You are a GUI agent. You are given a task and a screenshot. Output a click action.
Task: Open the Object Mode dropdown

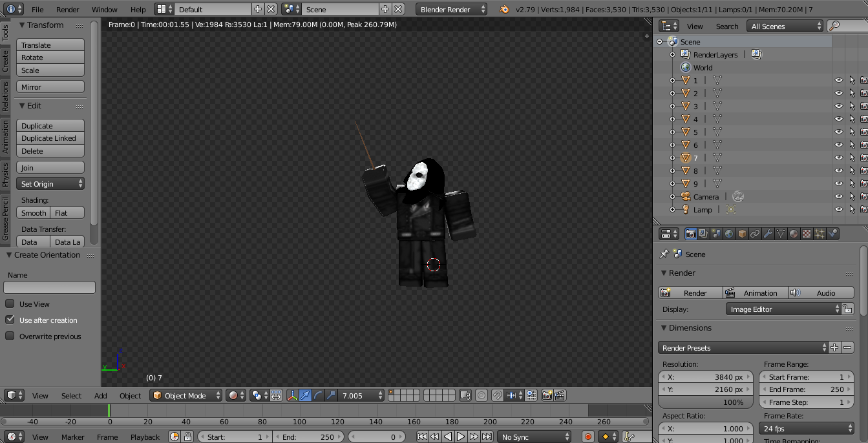[186, 396]
